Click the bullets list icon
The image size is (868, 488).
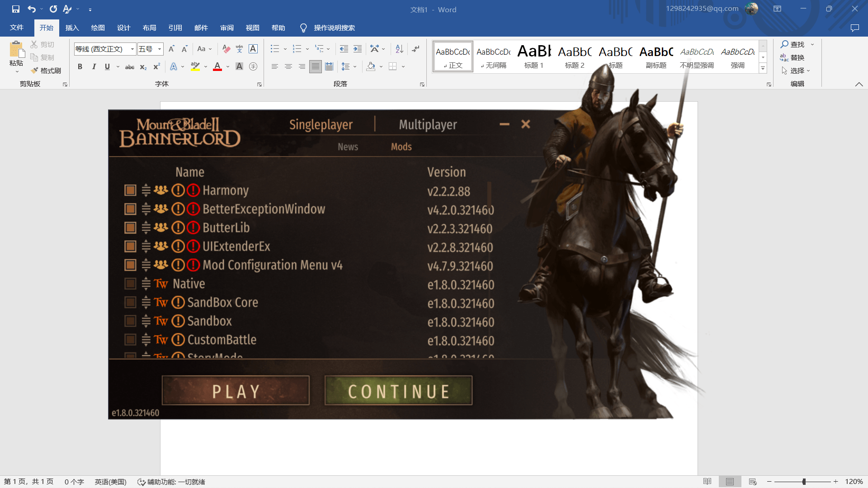pyautogui.click(x=274, y=49)
